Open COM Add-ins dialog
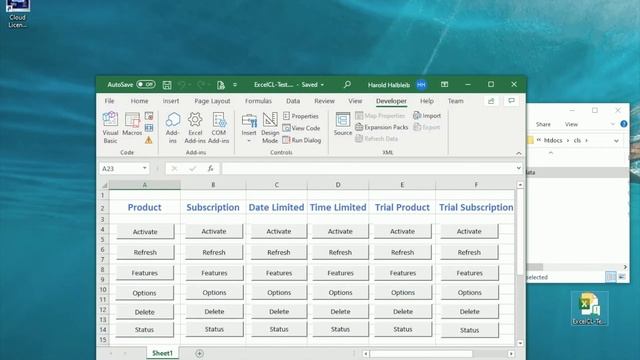640x360 pixels. pyautogui.click(x=219, y=127)
